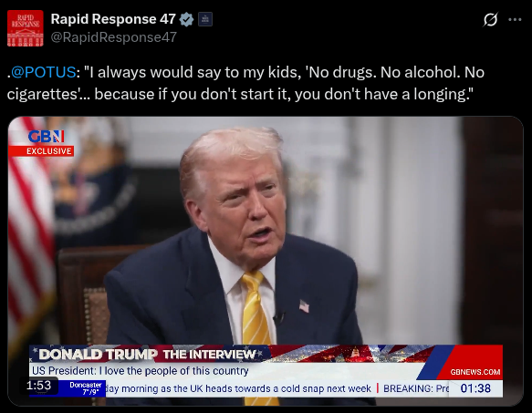Click the GBN logo in the video
Image resolution: width=532 pixels, height=413 pixels.
tap(47, 137)
